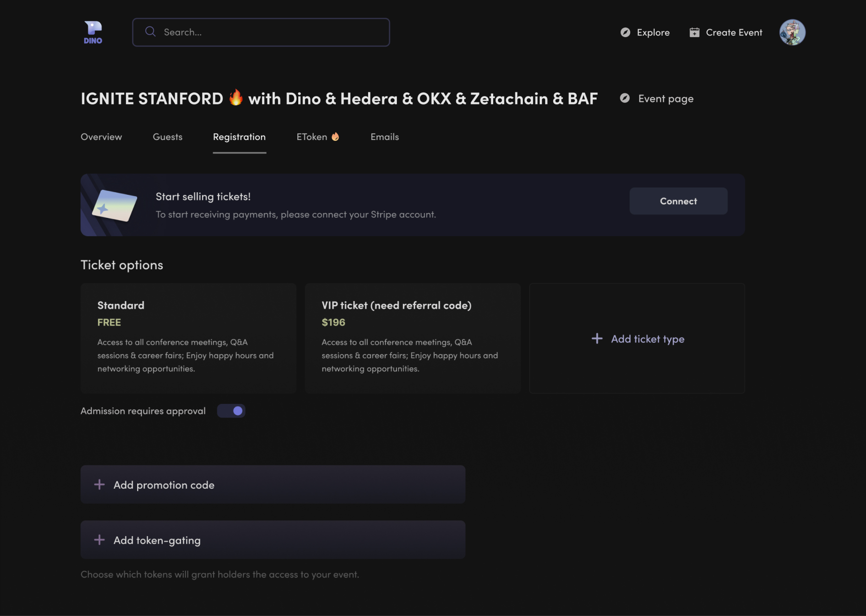The image size is (866, 616).
Task: Click the search magnifier icon
Action: pos(151,32)
